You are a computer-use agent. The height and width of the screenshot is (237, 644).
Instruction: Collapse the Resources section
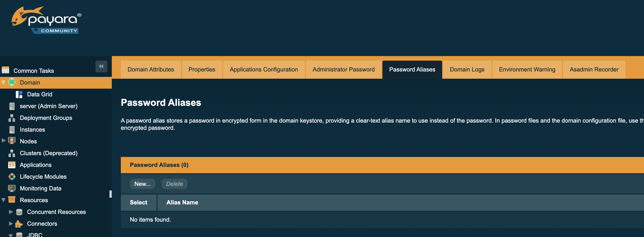pyautogui.click(x=3, y=199)
